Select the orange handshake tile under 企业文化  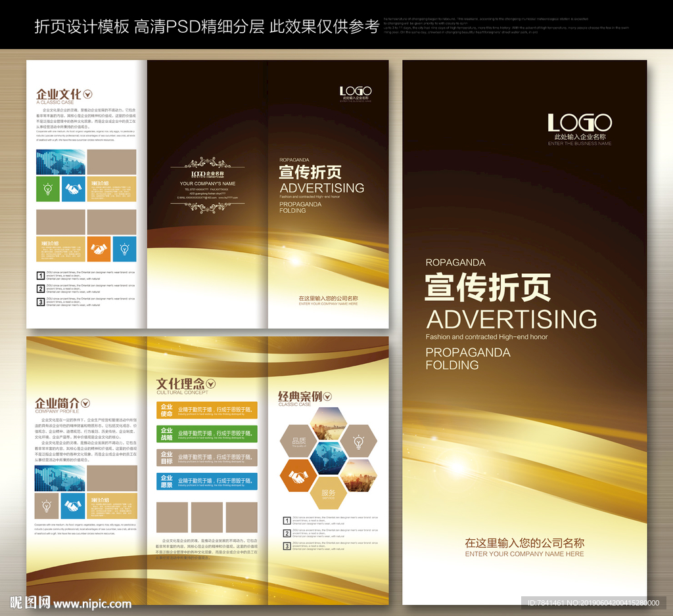[99, 249]
